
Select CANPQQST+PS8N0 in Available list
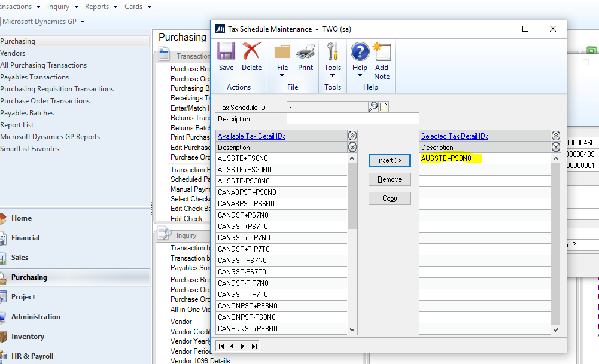281,329
